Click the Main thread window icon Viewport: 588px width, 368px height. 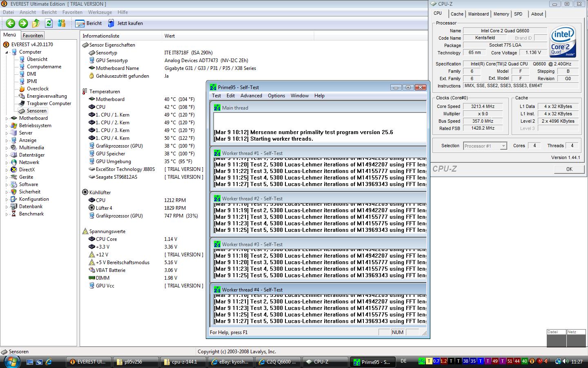pos(217,108)
